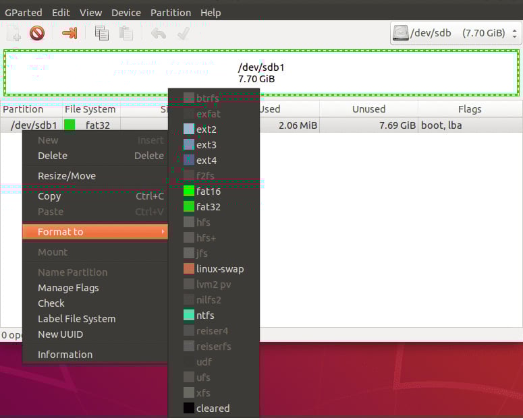Click the Unused column header

click(x=368, y=109)
